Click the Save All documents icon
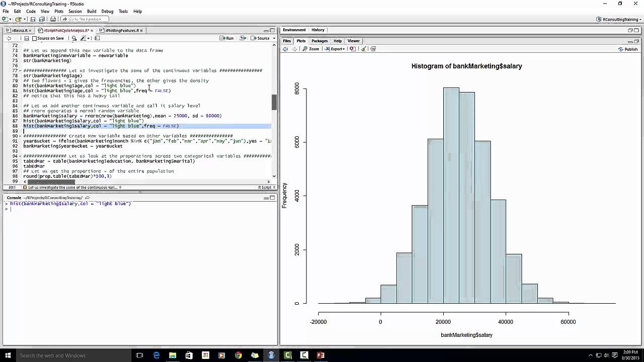This screenshot has height=362, width=644. coord(41,19)
